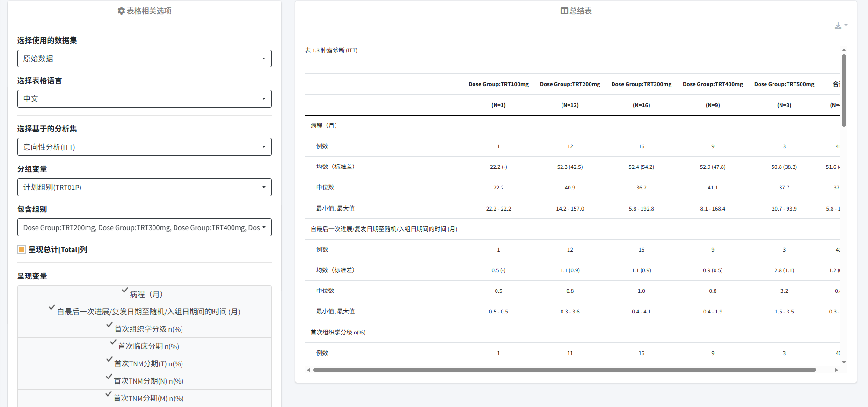This screenshot has width=868, height=407.
Task: Toggle the 呈现总计[Total]列 checkbox
Action: (22, 249)
